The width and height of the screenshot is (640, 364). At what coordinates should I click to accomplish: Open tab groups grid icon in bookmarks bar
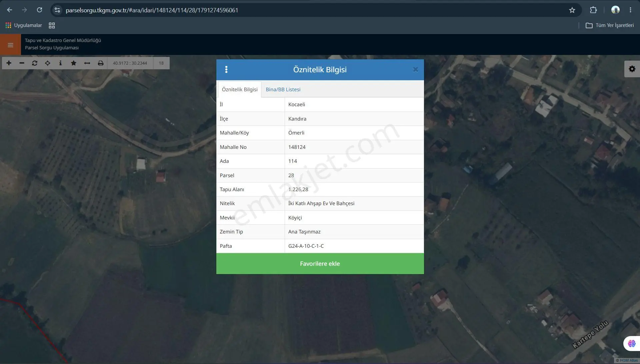52,25
